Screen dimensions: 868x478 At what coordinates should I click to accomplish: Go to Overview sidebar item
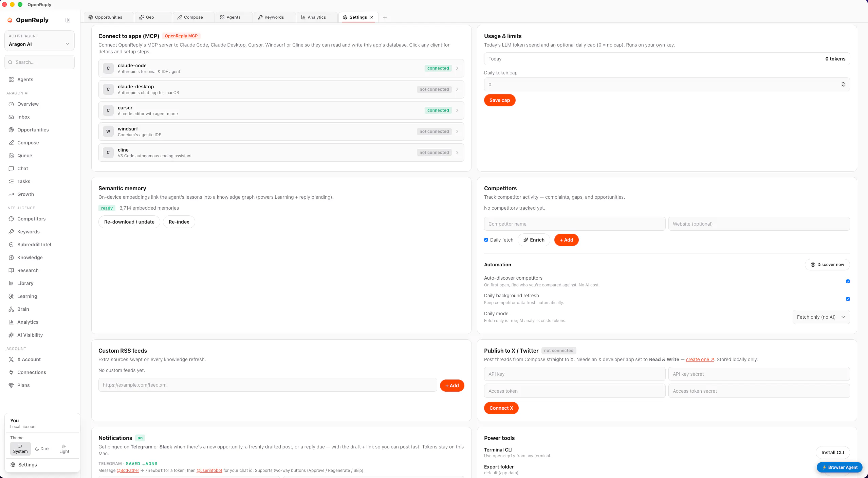click(x=28, y=104)
